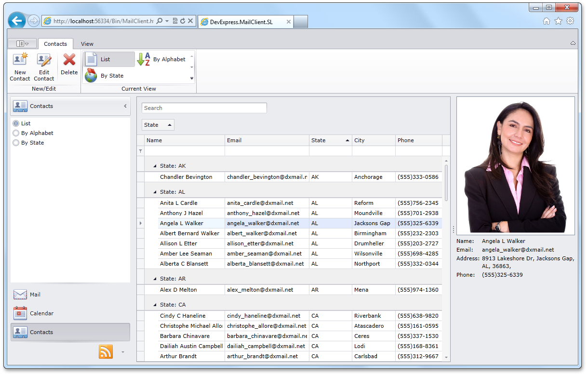
Task: Expand the Current View gallery dropdown
Action: [192, 78]
